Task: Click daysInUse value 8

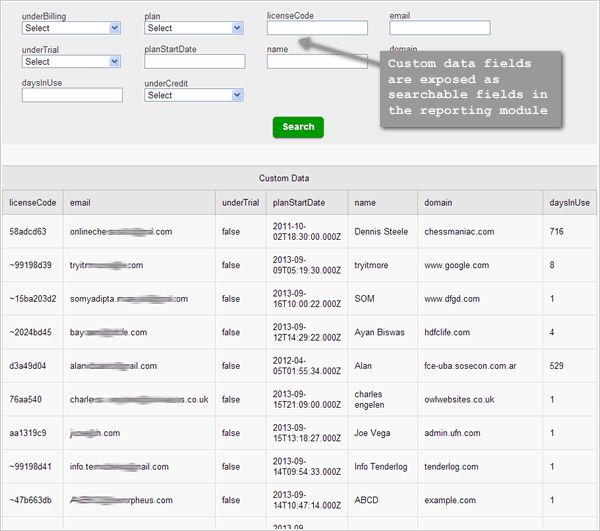Action: 552,265
